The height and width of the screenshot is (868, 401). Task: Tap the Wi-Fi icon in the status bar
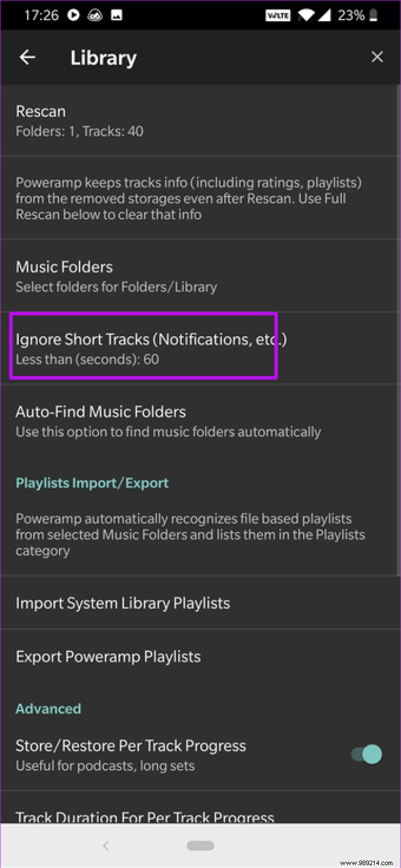(306, 15)
